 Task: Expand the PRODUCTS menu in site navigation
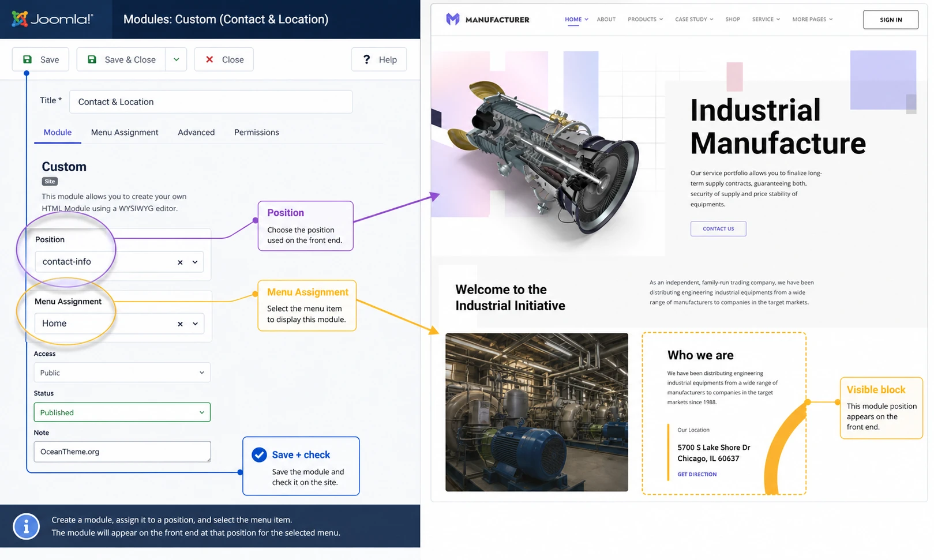[x=645, y=20]
